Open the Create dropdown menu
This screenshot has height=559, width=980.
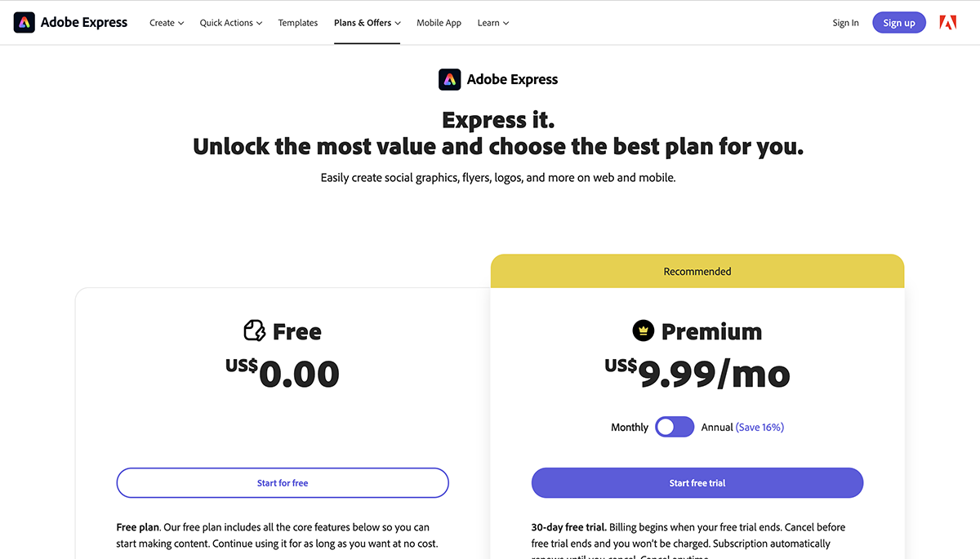166,22
